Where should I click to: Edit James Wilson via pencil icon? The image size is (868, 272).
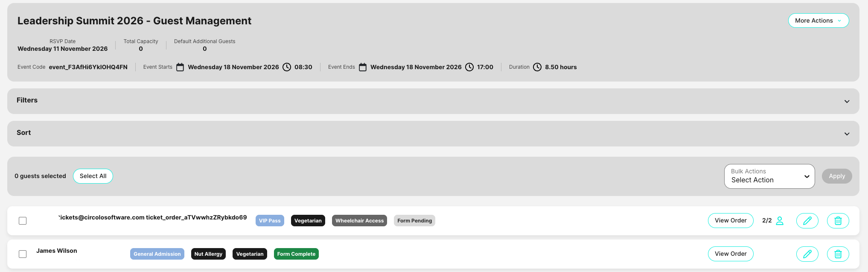tap(807, 254)
